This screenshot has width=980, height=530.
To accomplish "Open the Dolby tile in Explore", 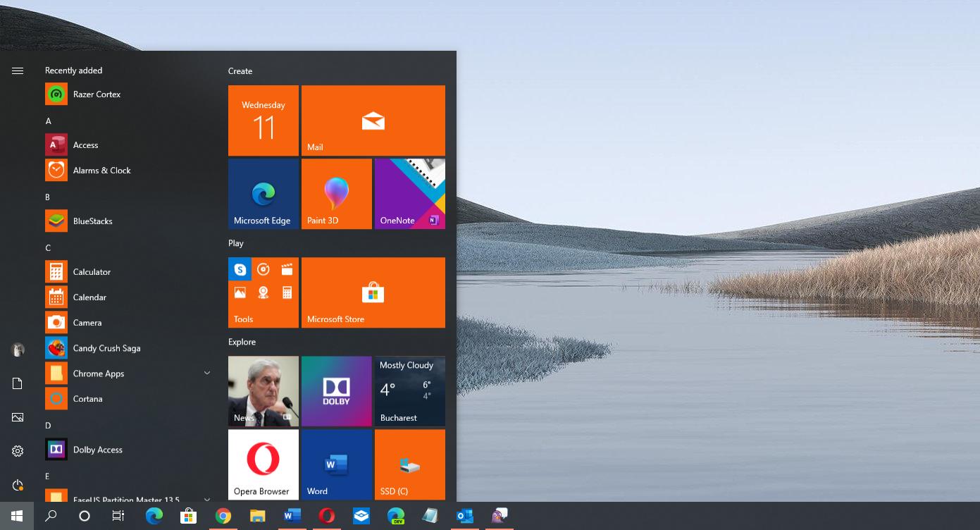I will pyautogui.click(x=337, y=391).
